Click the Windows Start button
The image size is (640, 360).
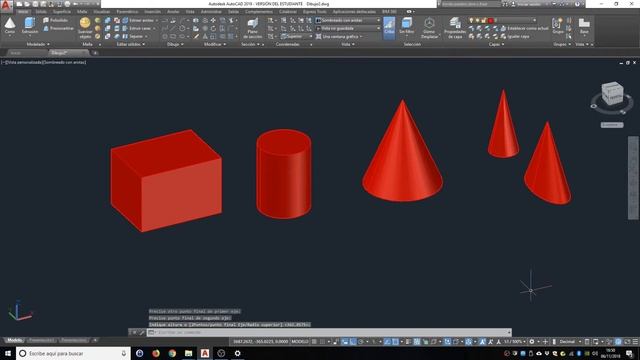pyautogui.click(x=8, y=353)
